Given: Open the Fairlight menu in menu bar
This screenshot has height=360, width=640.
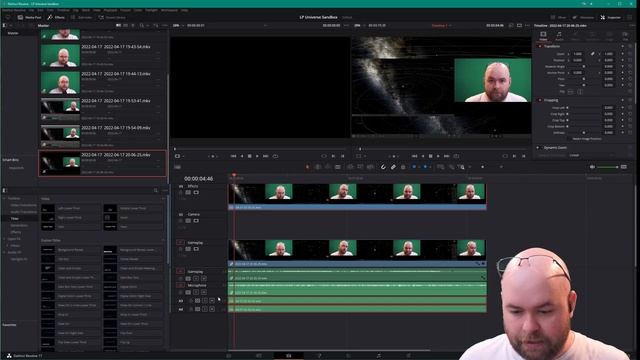Looking at the screenshot, I should point(151,10).
